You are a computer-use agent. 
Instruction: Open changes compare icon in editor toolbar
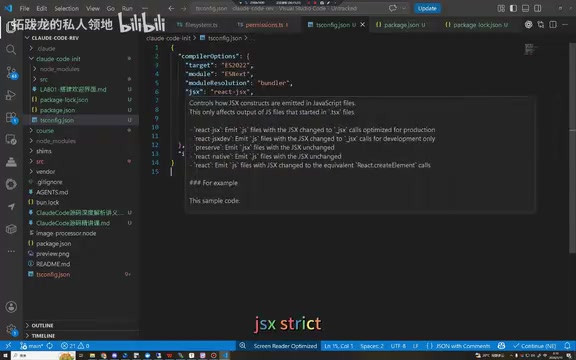point(540,25)
